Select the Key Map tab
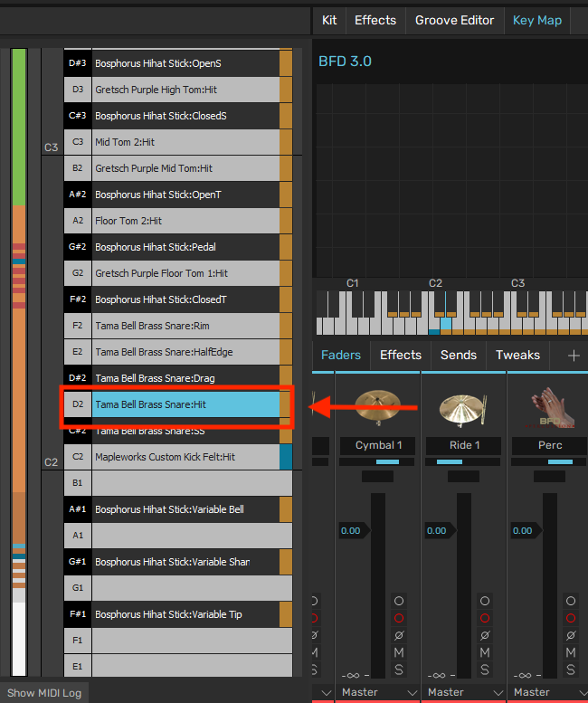This screenshot has width=588, height=703. point(537,20)
